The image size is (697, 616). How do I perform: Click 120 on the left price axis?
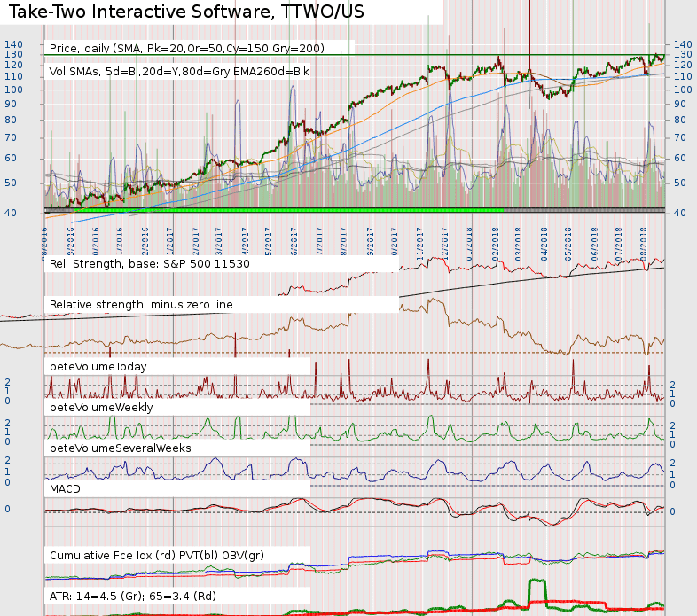[x=13, y=65]
